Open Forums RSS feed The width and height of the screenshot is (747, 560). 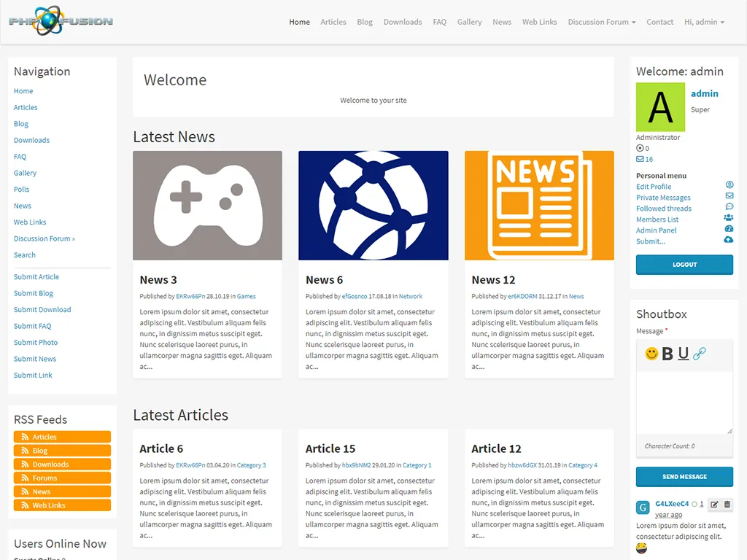click(63, 478)
